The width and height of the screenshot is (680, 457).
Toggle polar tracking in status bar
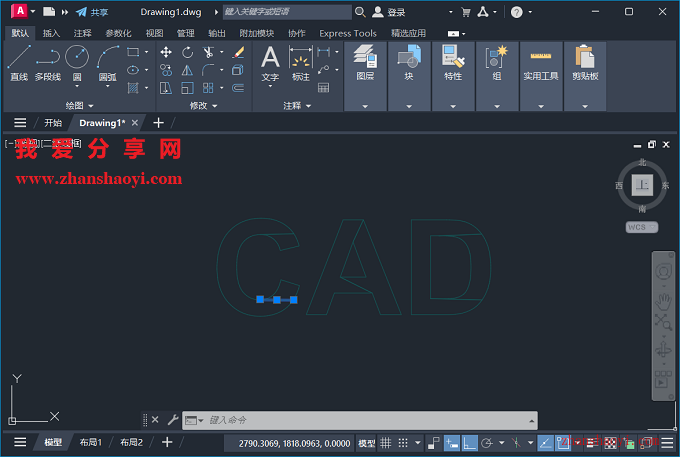click(487, 443)
